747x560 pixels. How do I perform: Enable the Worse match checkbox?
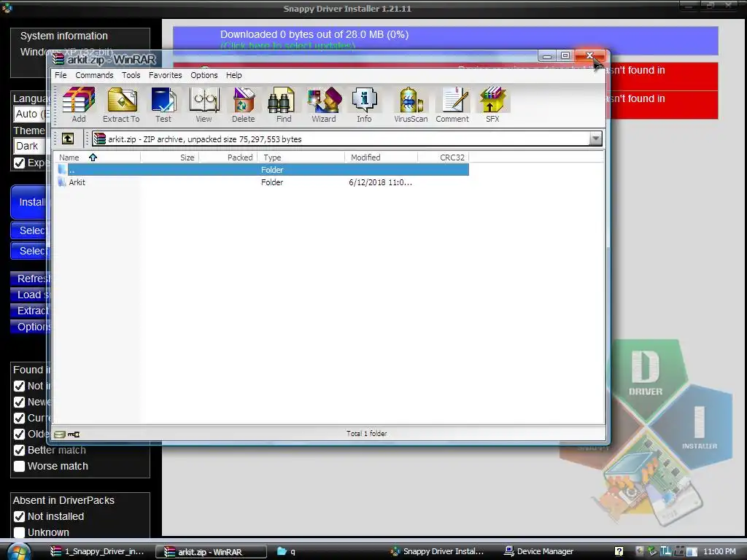pyautogui.click(x=19, y=466)
